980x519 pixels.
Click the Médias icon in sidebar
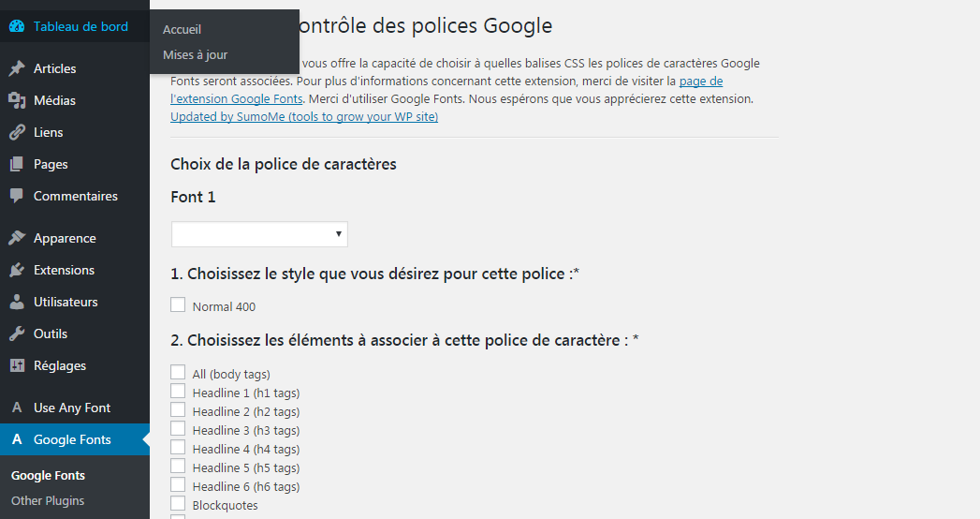point(17,100)
